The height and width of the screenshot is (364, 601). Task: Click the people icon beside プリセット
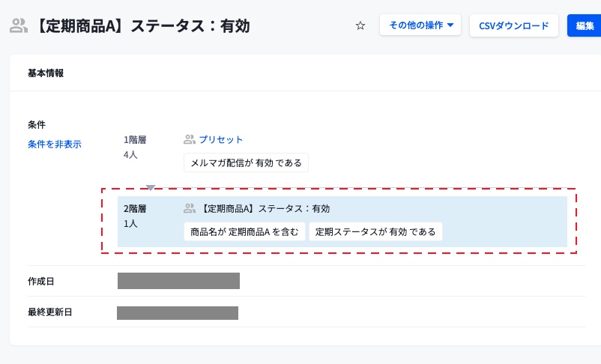[190, 139]
